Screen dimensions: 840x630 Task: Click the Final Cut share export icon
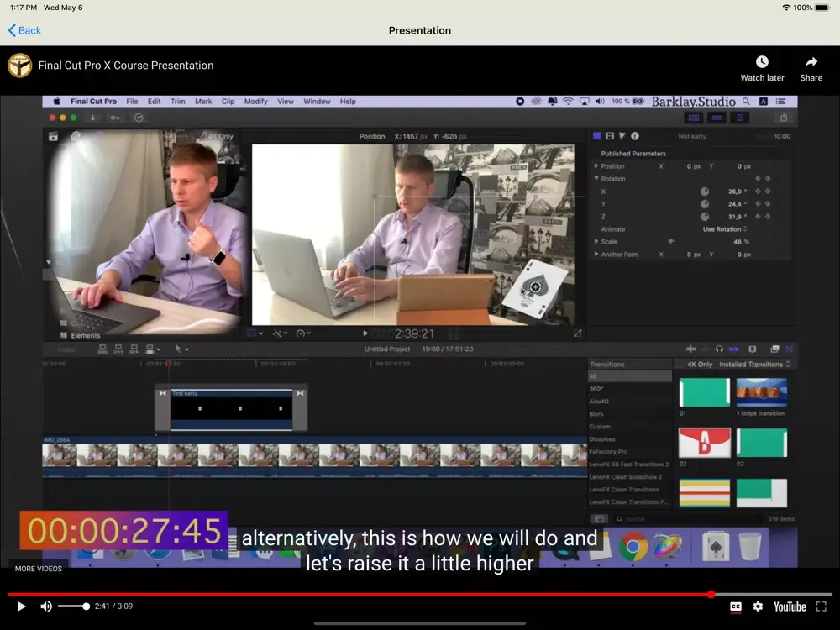[x=784, y=118]
